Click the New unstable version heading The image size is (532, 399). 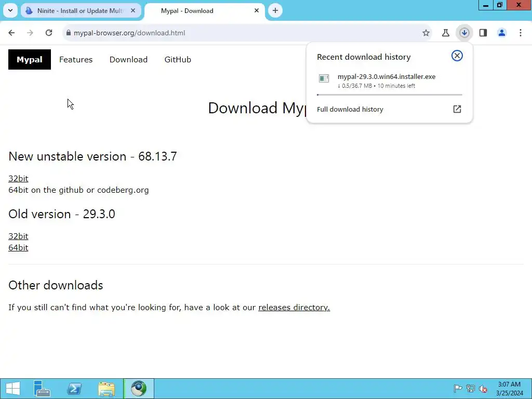pos(92,156)
